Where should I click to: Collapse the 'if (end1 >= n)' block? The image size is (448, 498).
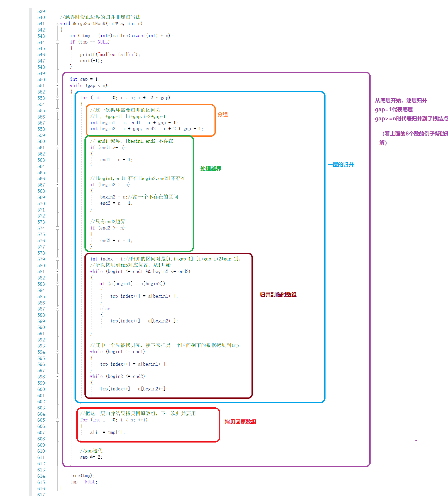57,147
